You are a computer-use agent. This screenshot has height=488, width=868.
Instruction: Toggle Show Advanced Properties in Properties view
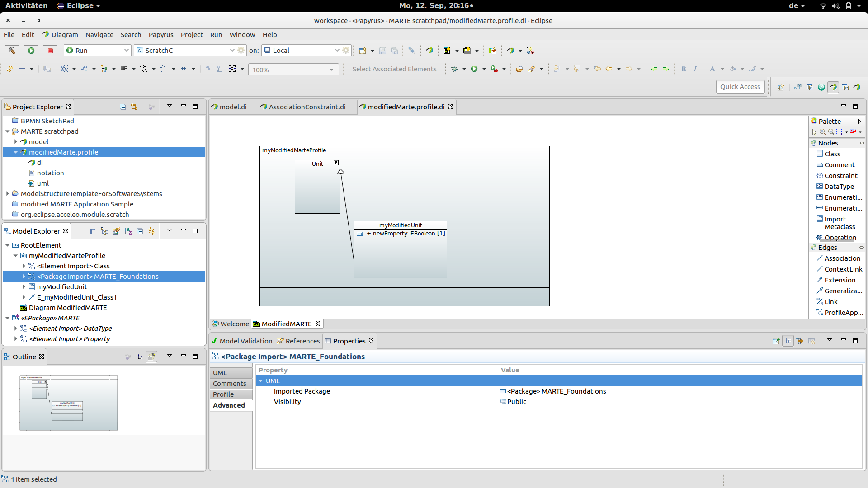pyautogui.click(x=800, y=341)
